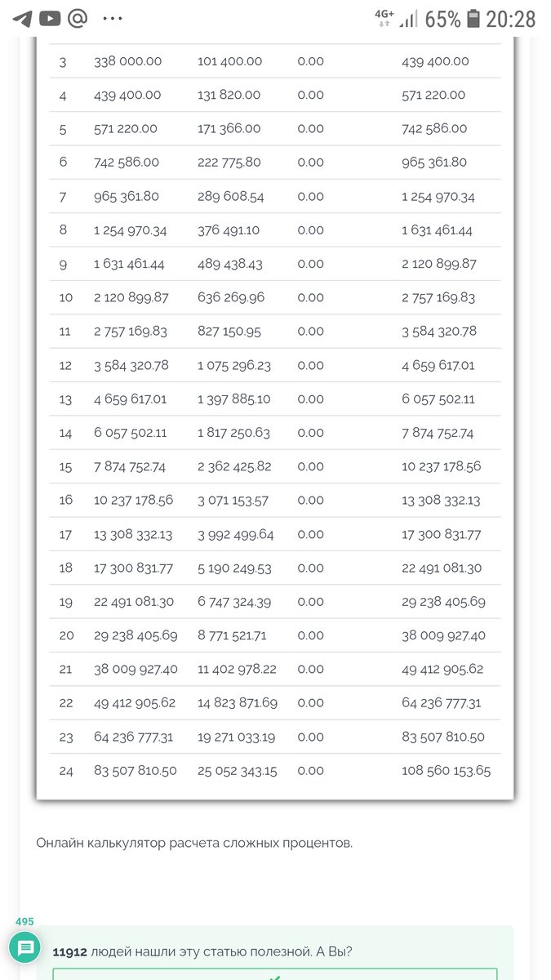Open the green comments chat button
The width and height of the screenshot is (551, 980).
(x=25, y=948)
